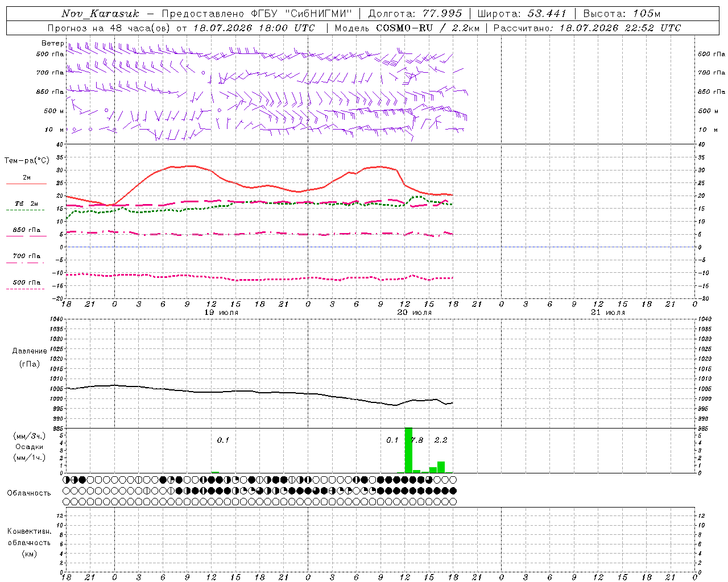The width and height of the screenshot is (728, 582).
Task: Click the 2.2 precipitation value label
Action: [x=441, y=440]
